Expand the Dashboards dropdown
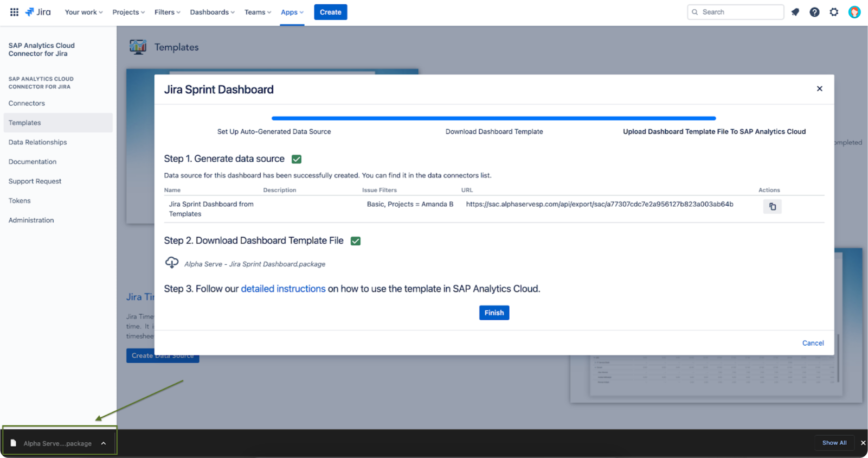Screen dimensions: 868x458 [x=212, y=12]
